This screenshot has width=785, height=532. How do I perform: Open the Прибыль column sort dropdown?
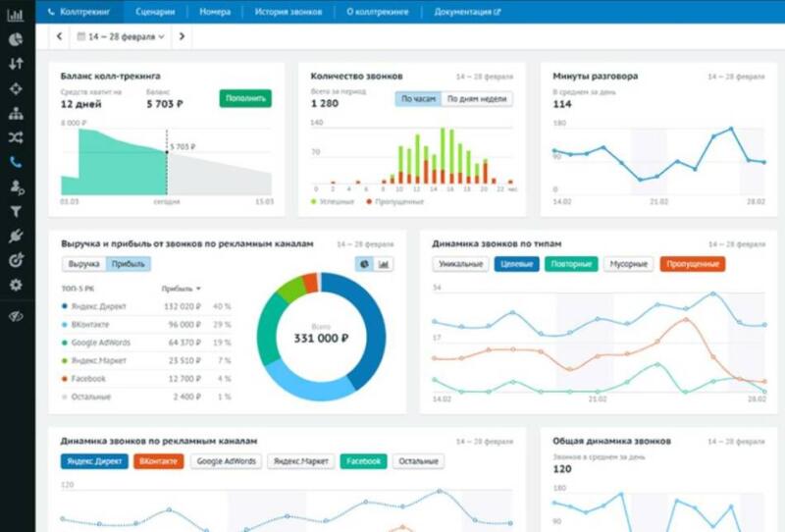182,289
